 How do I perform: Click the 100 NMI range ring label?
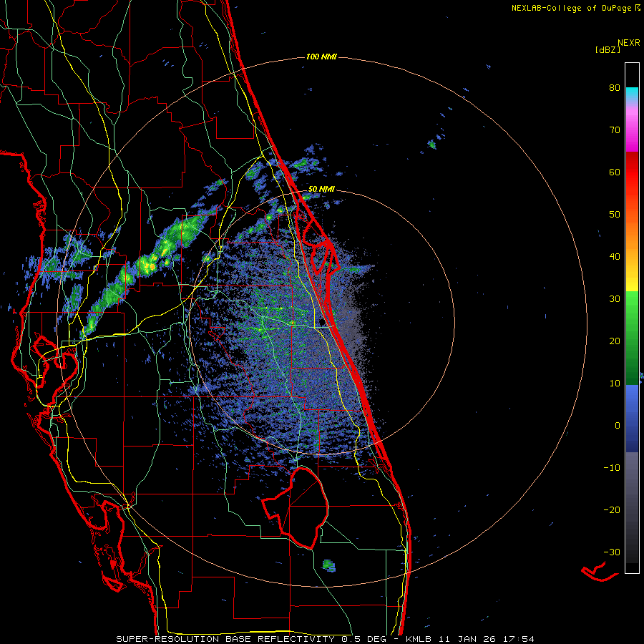pyautogui.click(x=321, y=57)
